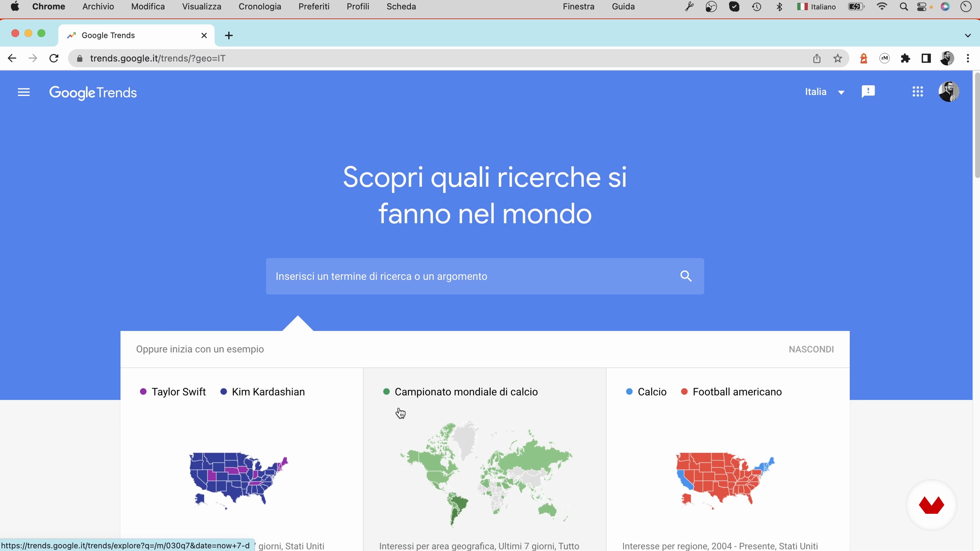Hide the examples with NASCONDI
The width and height of the screenshot is (980, 551).
[811, 349]
